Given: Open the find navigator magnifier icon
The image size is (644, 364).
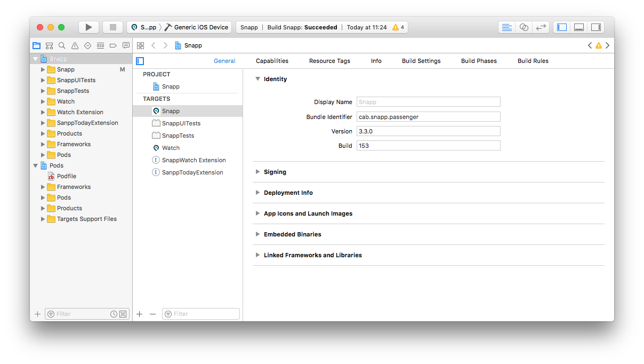Looking at the screenshot, I should [62, 46].
